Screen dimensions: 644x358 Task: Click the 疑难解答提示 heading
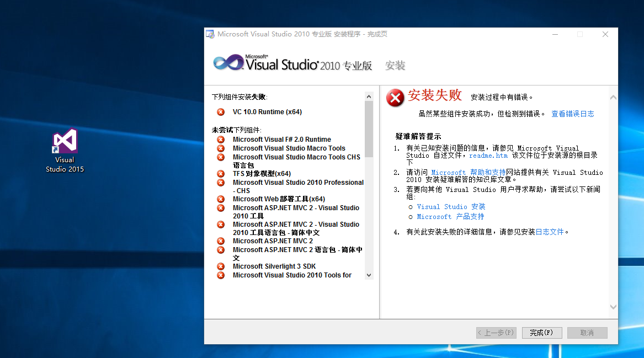(418, 136)
